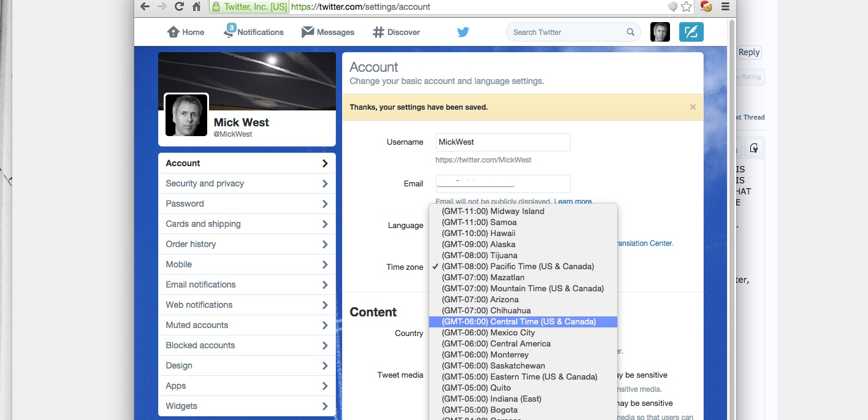Open Mobile settings
Viewport: 868px width, 420px height.
[247, 264]
